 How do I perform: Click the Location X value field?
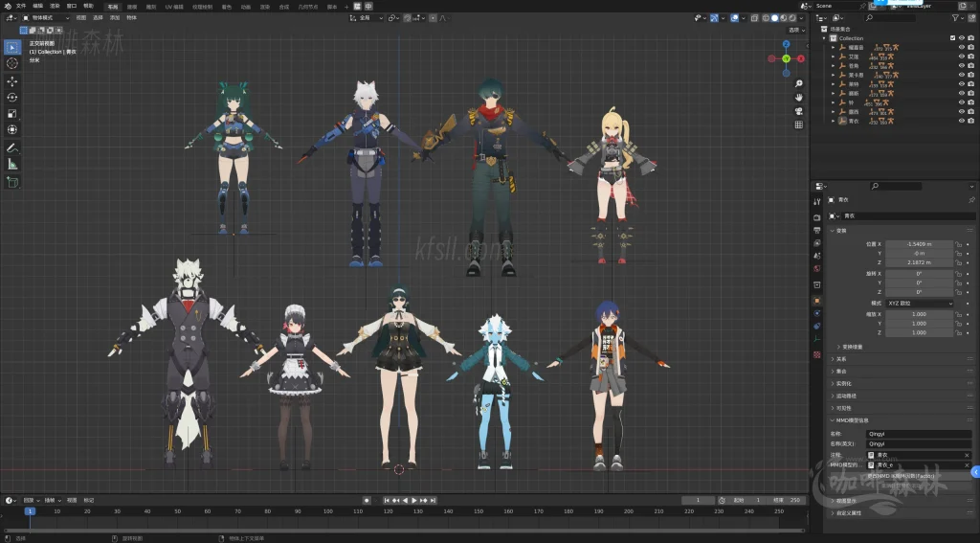tap(919, 244)
